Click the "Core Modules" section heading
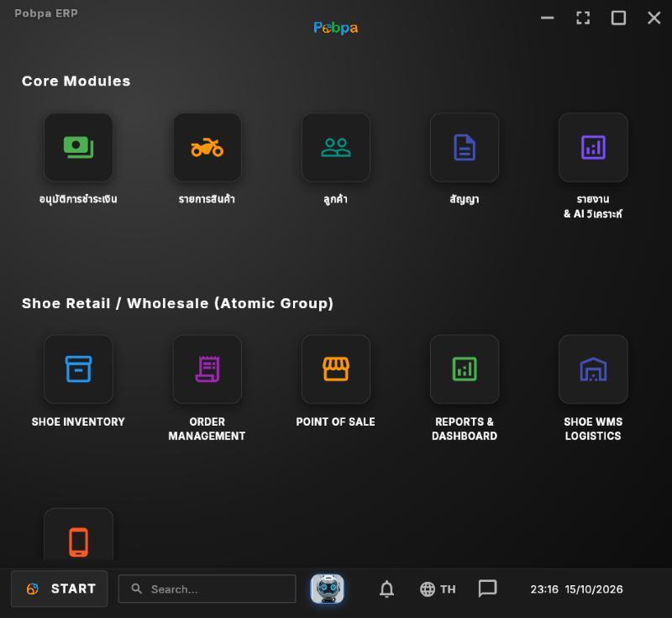 [76, 81]
